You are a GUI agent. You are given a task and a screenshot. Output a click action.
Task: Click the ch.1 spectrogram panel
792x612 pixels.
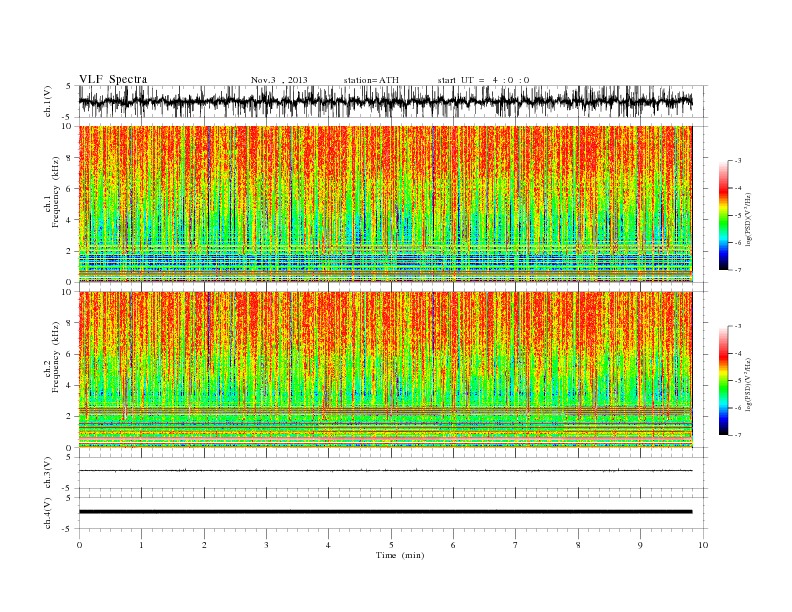point(385,204)
